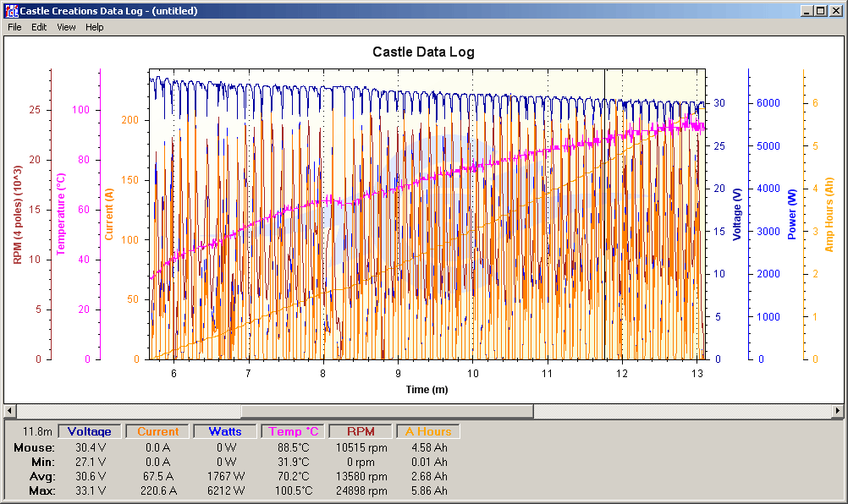Click the horizontal scrollbar thumb
Image resolution: width=848 pixels, height=504 pixels.
388,411
